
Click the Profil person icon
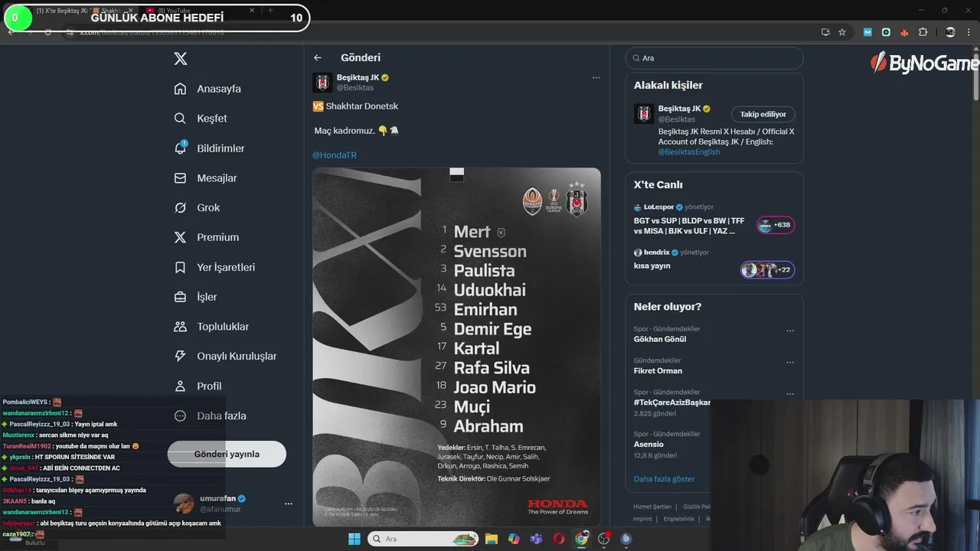click(x=181, y=386)
